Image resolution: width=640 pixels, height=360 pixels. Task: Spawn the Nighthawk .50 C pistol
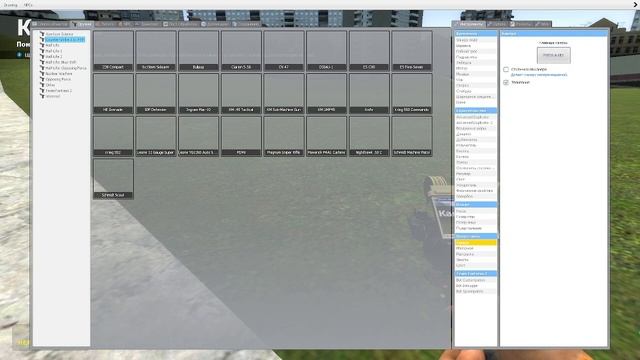click(369, 136)
